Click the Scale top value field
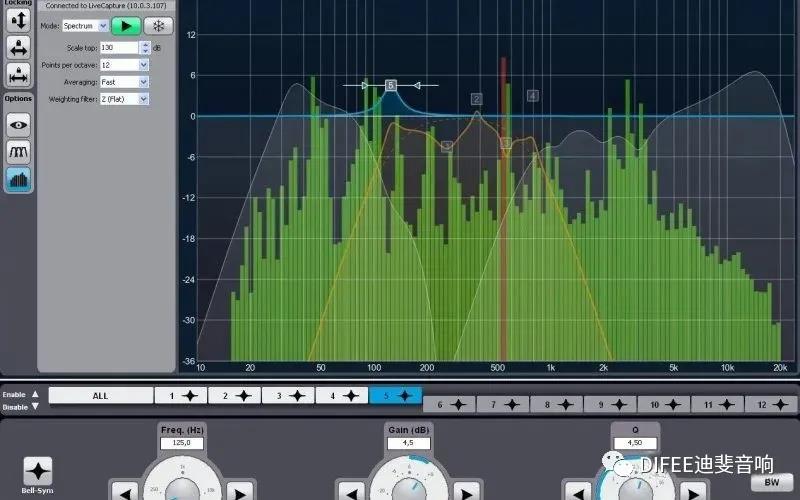The width and height of the screenshot is (800, 500). pyautogui.click(x=119, y=47)
